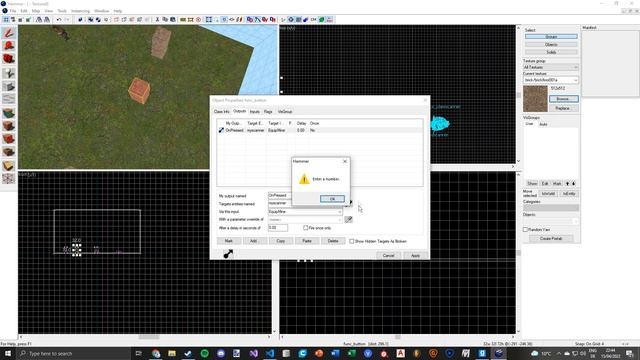Enable the Fire once only checkbox
This screenshot has height=360, width=640.
tap(305, 228)
